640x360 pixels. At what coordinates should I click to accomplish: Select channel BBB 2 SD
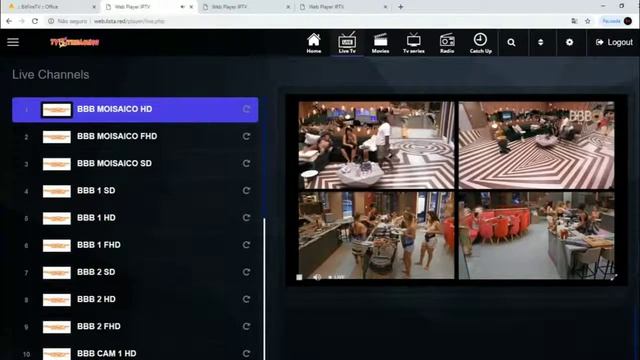point(135,272)
